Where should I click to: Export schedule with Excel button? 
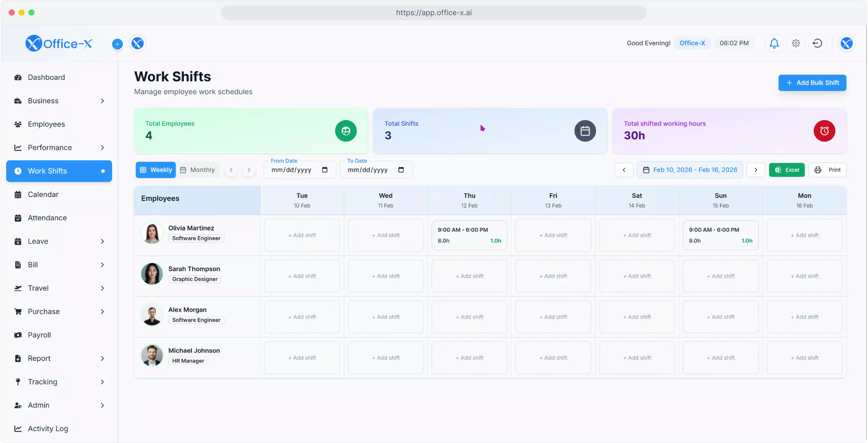click(x=786, y=170)
